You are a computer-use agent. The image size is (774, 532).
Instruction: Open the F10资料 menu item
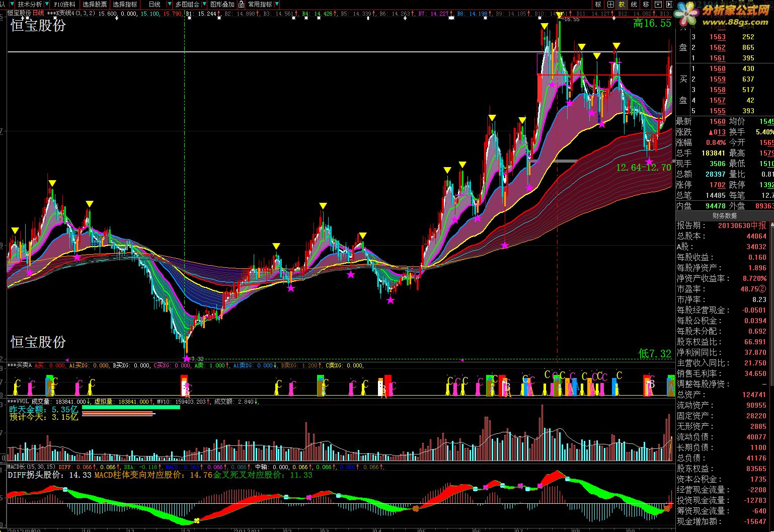point(65,4)
